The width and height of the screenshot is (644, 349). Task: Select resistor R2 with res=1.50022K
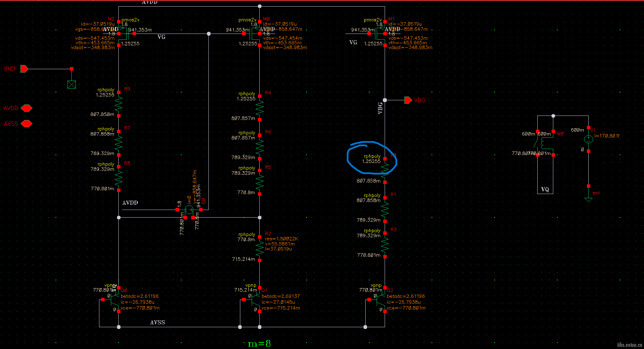(x=260, y=248)
